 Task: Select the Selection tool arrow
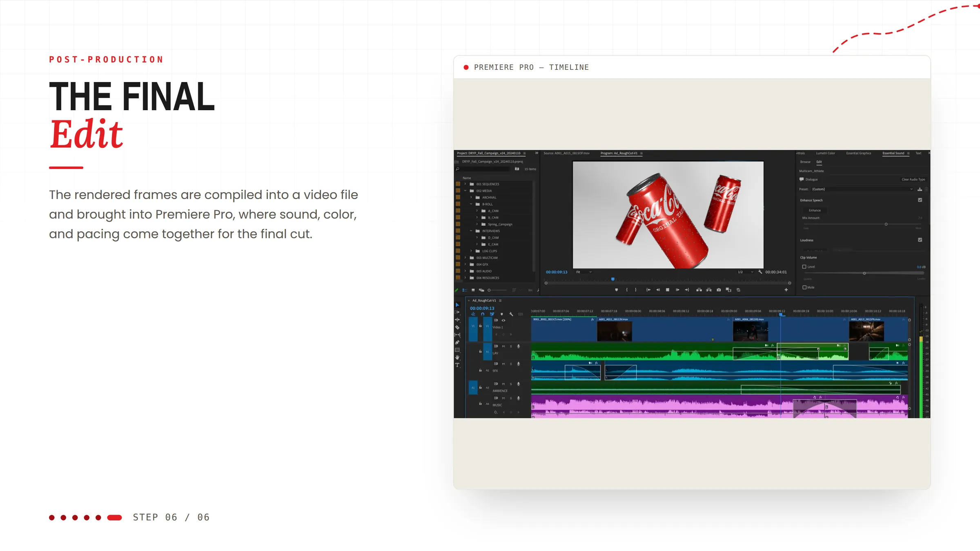pyautogui.click(x=457, y=305)
